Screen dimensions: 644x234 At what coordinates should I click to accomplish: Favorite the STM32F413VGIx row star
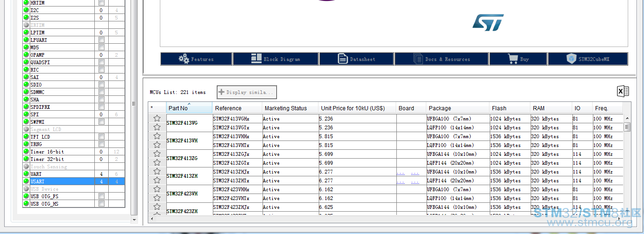click(x=157, y=127)
